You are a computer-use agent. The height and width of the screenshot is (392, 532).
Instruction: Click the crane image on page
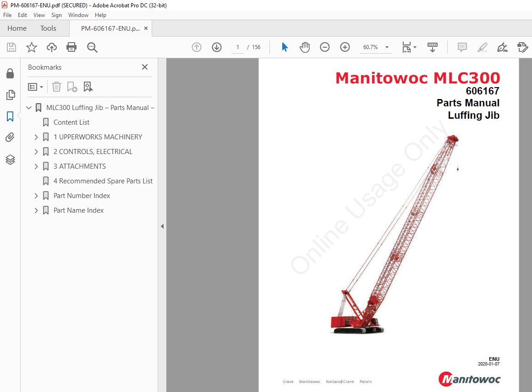pyautogui.click(x=395, y=234)
